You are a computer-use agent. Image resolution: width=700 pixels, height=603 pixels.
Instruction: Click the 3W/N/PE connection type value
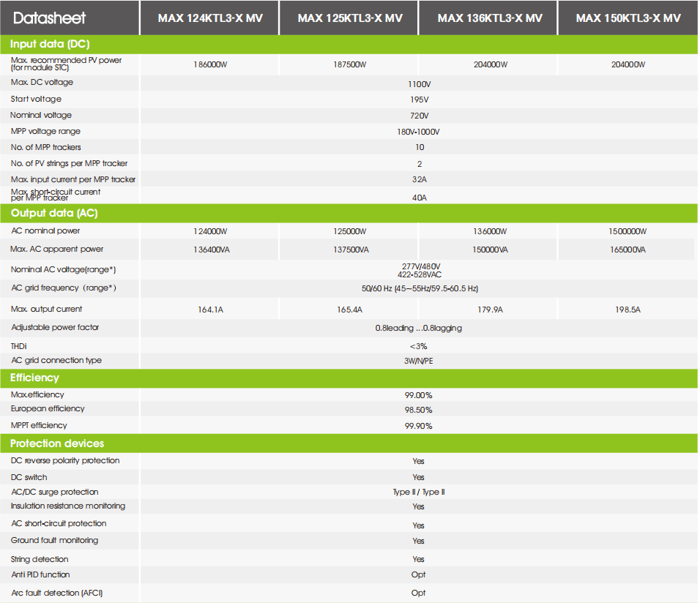[418, 361]
